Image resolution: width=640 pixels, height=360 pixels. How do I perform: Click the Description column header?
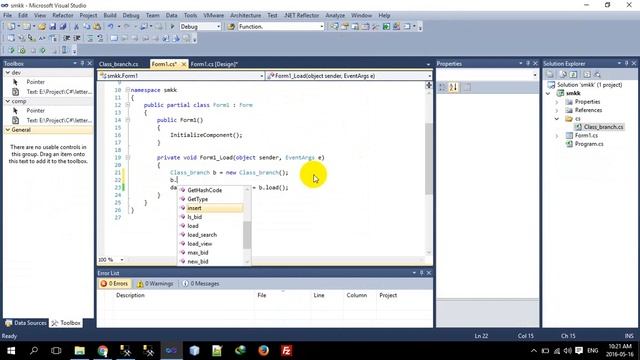(130, 295)
